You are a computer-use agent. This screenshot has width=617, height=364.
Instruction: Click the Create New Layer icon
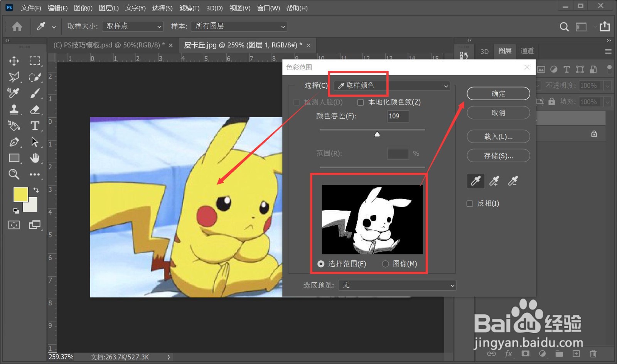click(576, 354)
